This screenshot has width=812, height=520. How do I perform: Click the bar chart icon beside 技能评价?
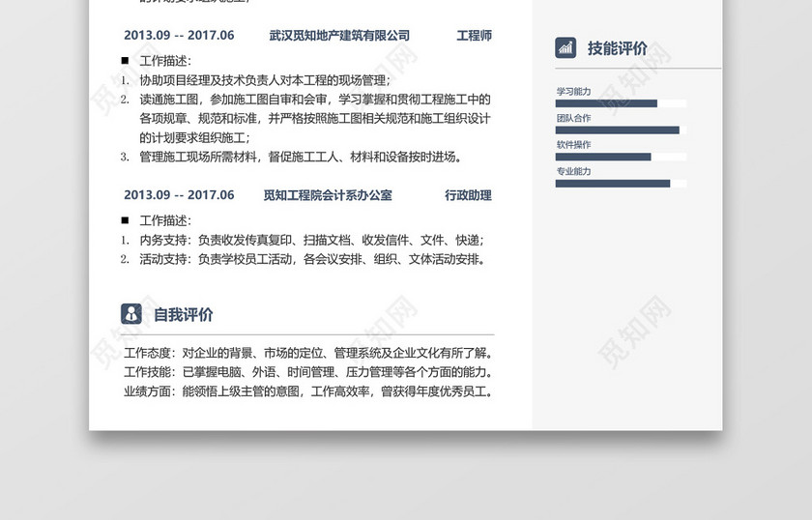click(565, 48)
